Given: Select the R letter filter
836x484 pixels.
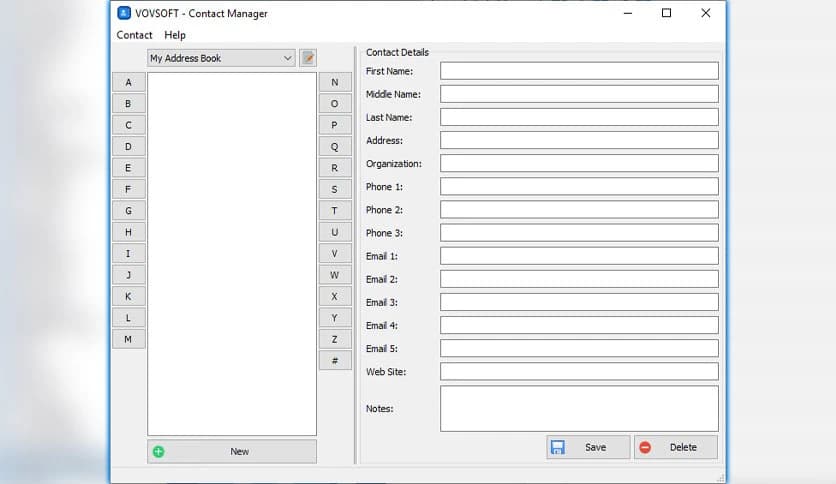Looking at the screenshot, I should (x=335, y=168).
